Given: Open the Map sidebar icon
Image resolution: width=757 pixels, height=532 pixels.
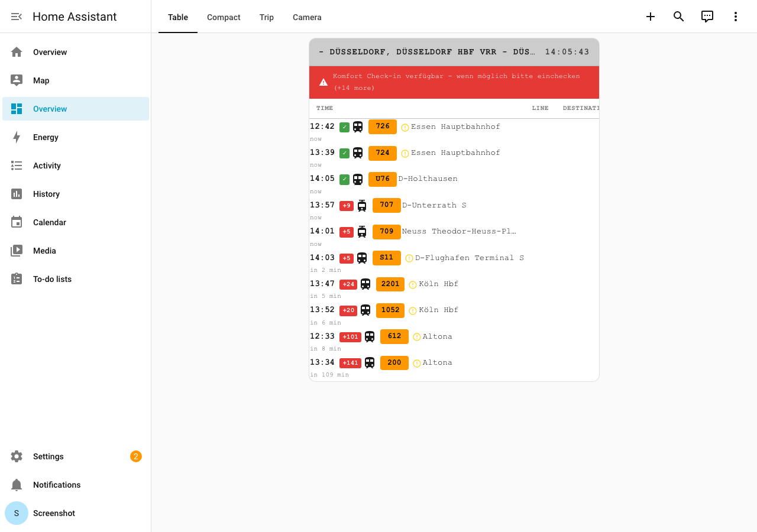Looking at the screenshot, I should [x=17, y=80].
